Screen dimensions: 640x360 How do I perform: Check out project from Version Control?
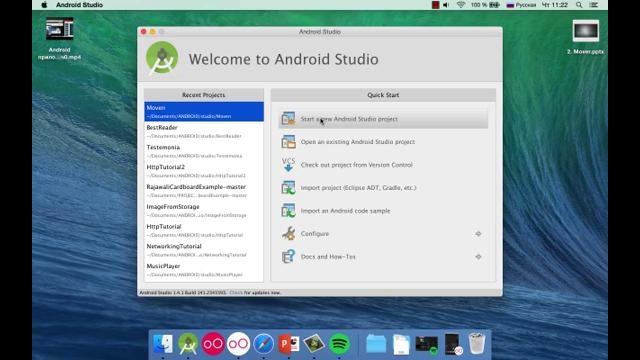pyautogui.click(x=383, y=165)
